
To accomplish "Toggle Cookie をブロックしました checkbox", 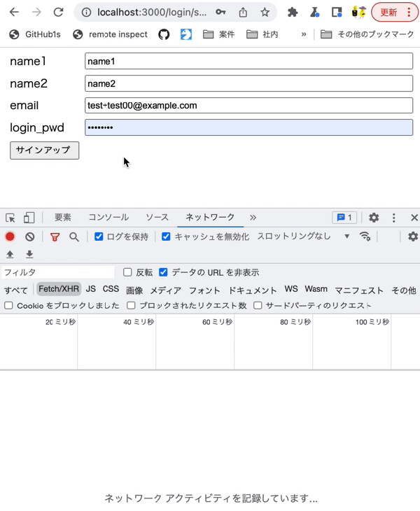I will click(9, 306).
